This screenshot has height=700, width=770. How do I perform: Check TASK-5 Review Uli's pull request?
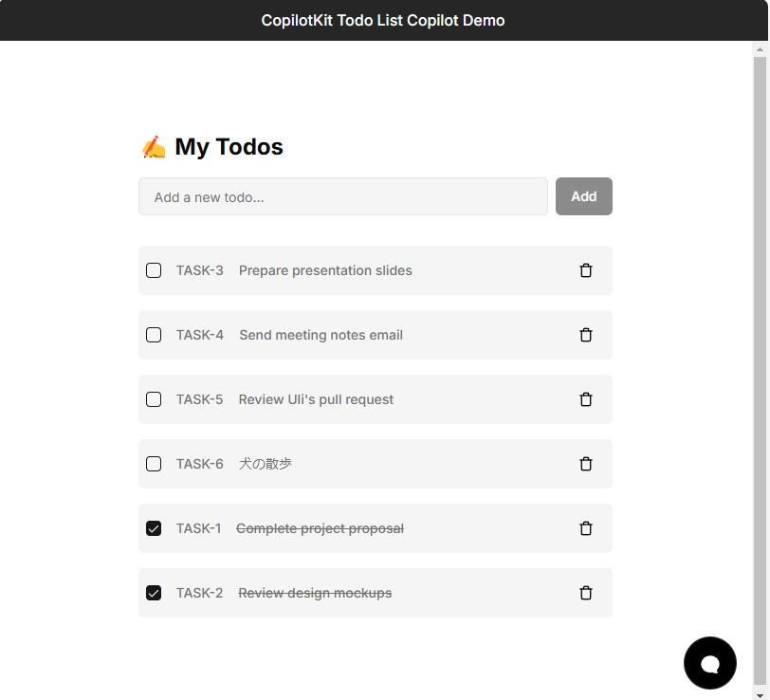(154, 399)
